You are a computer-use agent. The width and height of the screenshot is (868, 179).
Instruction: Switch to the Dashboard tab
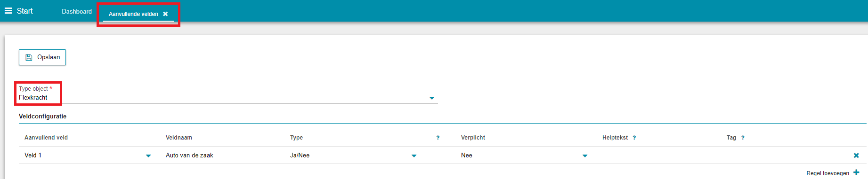[77, 11]
